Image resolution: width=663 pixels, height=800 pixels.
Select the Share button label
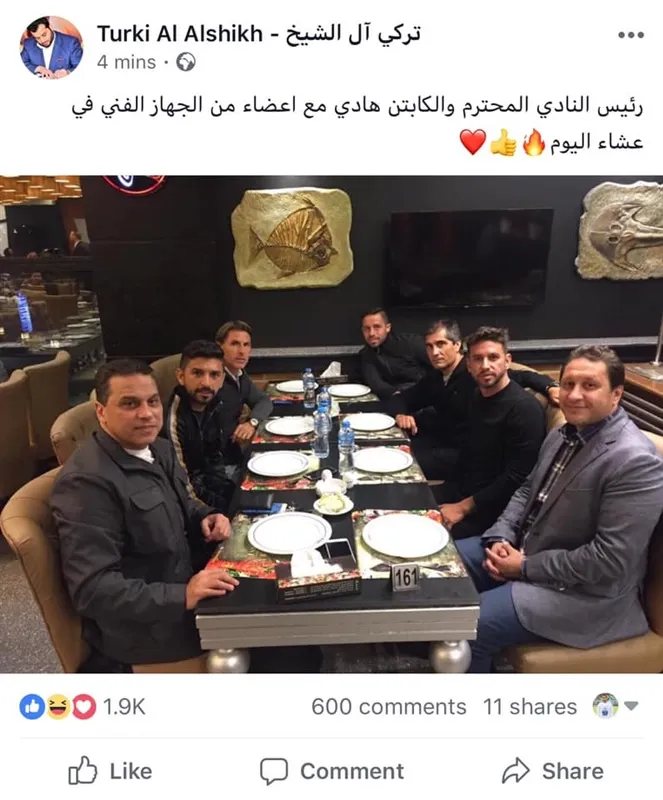[573, 771]
